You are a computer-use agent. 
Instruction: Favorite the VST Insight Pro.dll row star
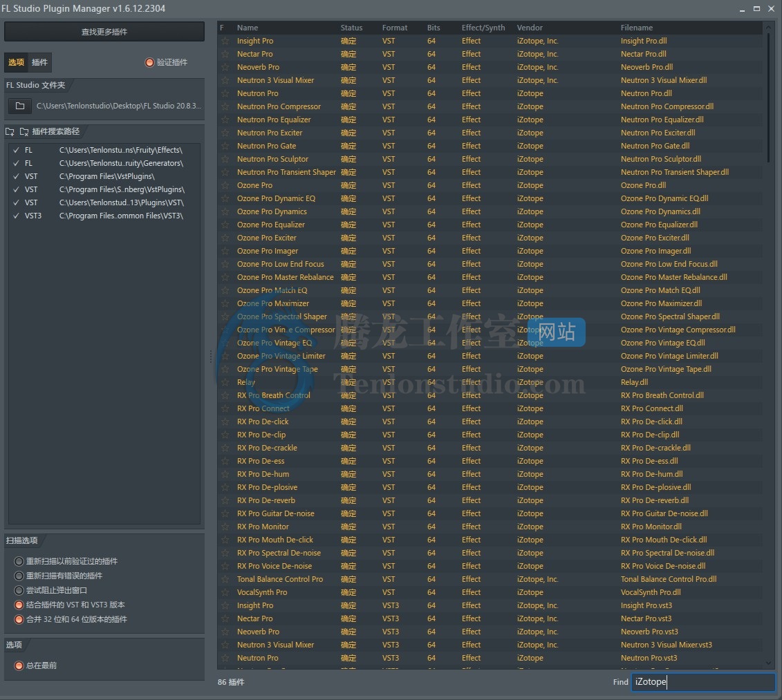(225, 41)
